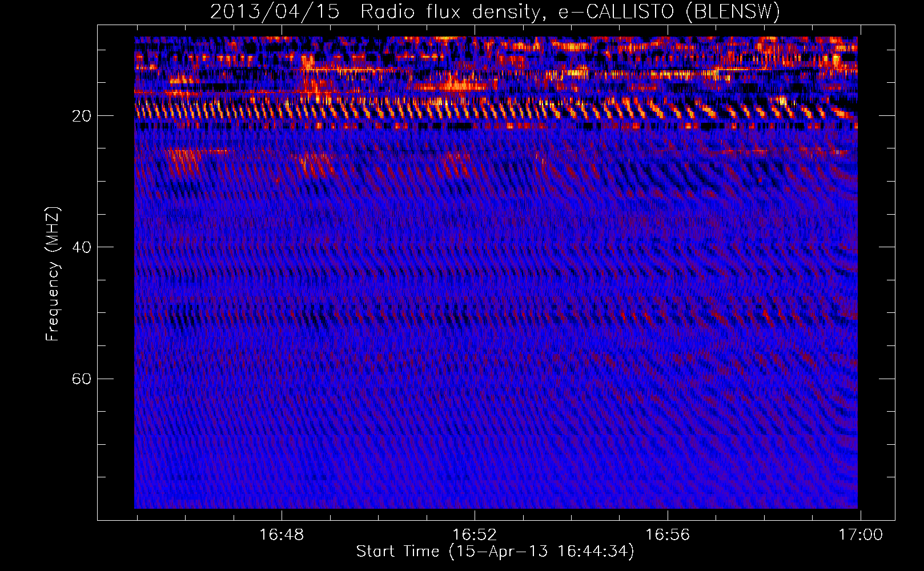Click the 16:48 time tick label
The width and height of the screenshot is (924, 571).
pos(282,534)
